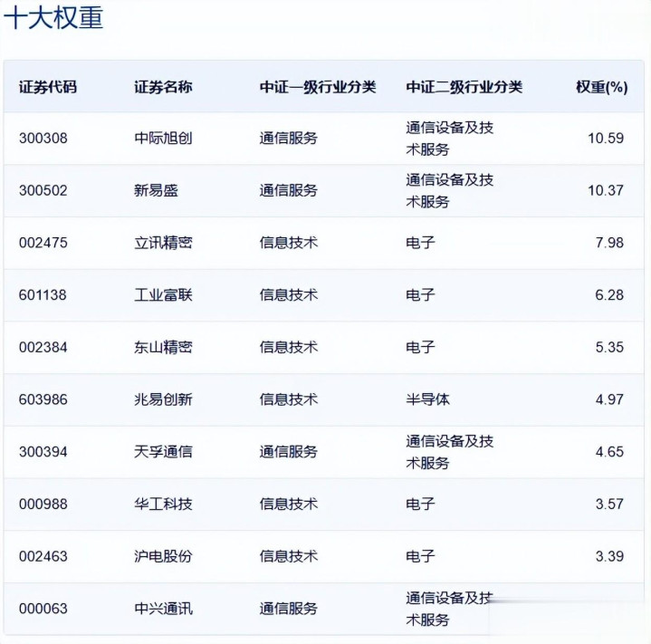The image size is (651, 644).
Task: Select 通信设备及技术服务 in the 300502 row
Action: [x=450, y=190]
